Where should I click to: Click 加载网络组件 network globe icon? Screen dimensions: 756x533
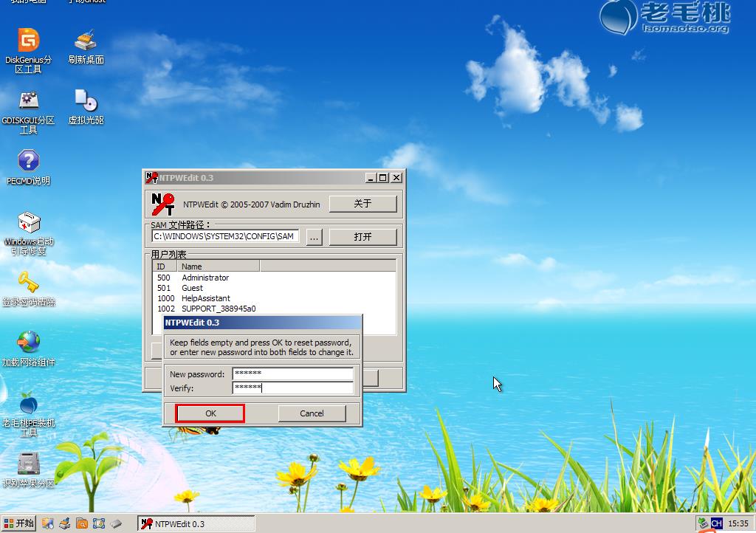(x=28, y=343)
